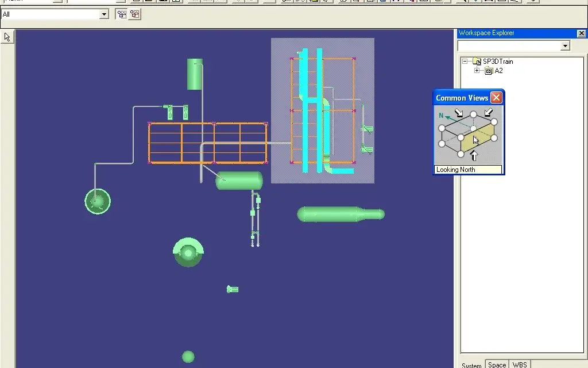588x368 pixels.
Task: Click the SP3DTrain database folder icon
Action: 477,61
